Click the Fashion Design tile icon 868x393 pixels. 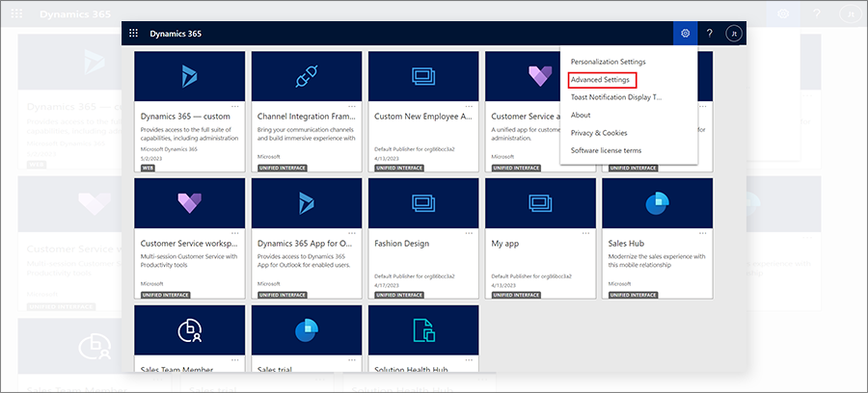coord(423,203)
